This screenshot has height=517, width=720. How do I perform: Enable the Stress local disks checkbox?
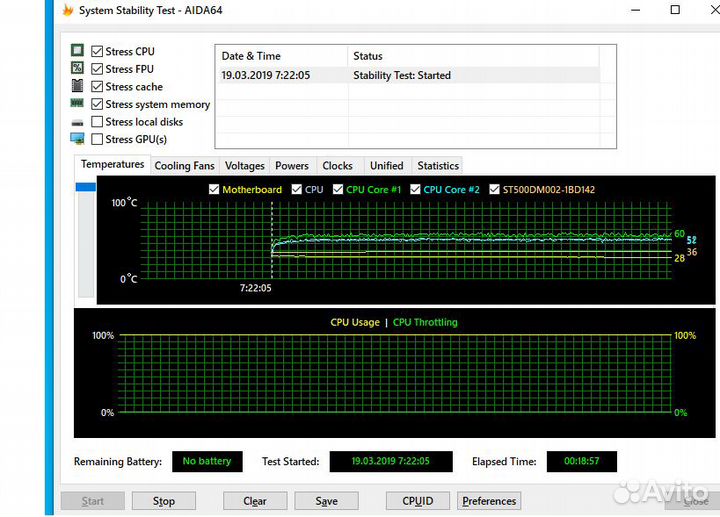click(97, 122)
